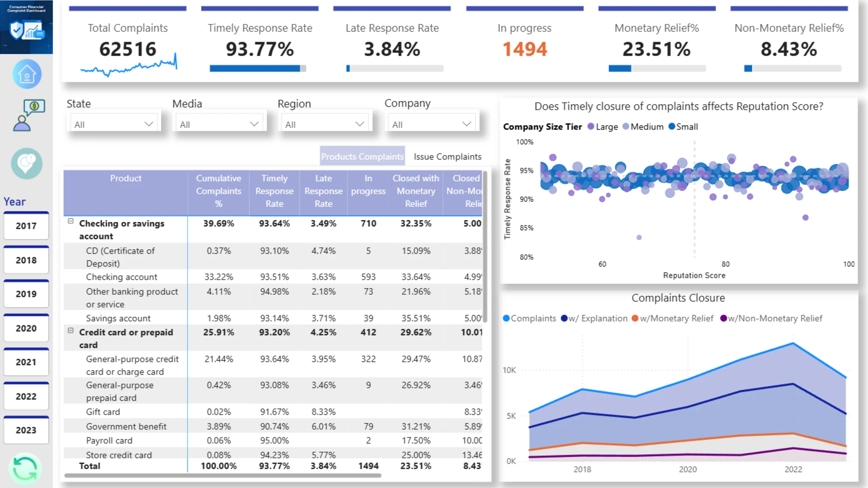Open the heart pie chart page icon

point(27,163)
